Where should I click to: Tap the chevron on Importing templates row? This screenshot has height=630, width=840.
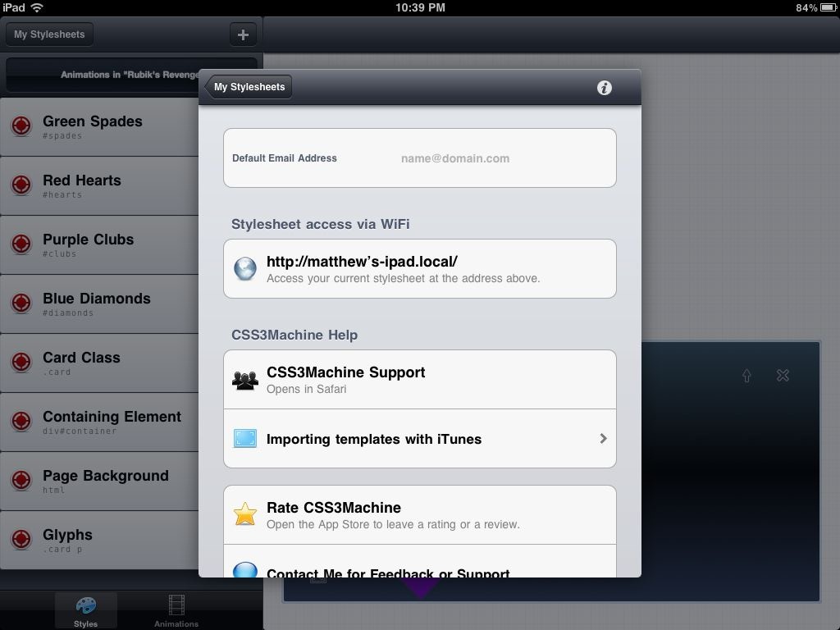603,439
